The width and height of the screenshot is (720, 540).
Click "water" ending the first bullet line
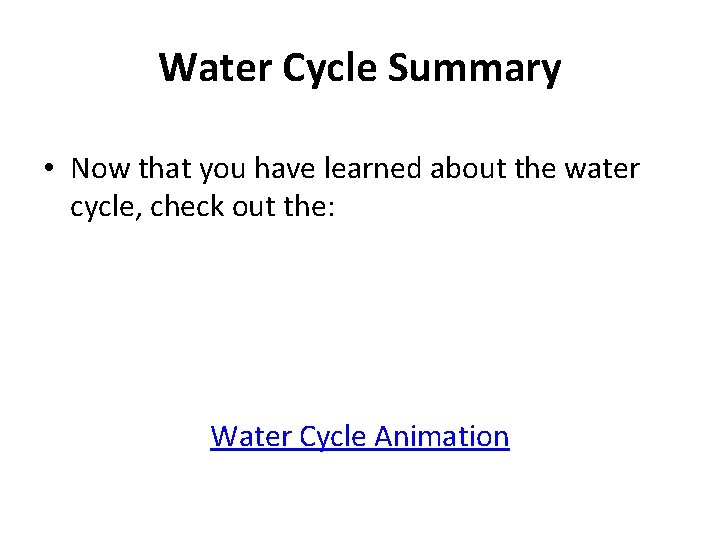pos(602,169)
